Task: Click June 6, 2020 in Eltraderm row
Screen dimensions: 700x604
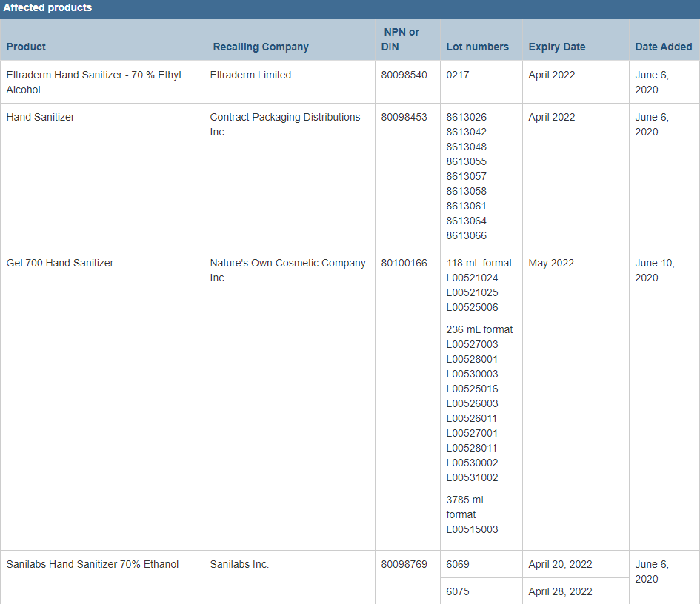Action: point(652,82)
